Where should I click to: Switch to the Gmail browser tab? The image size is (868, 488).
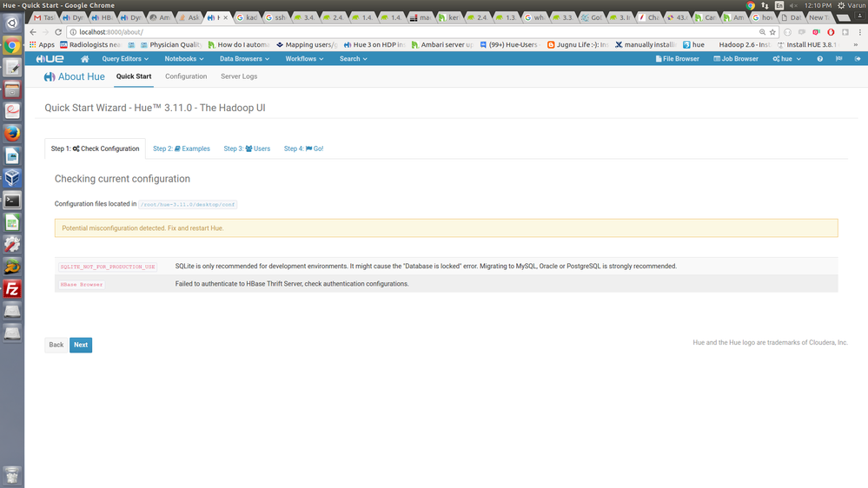pyautogui.click(x=43, y=17)
